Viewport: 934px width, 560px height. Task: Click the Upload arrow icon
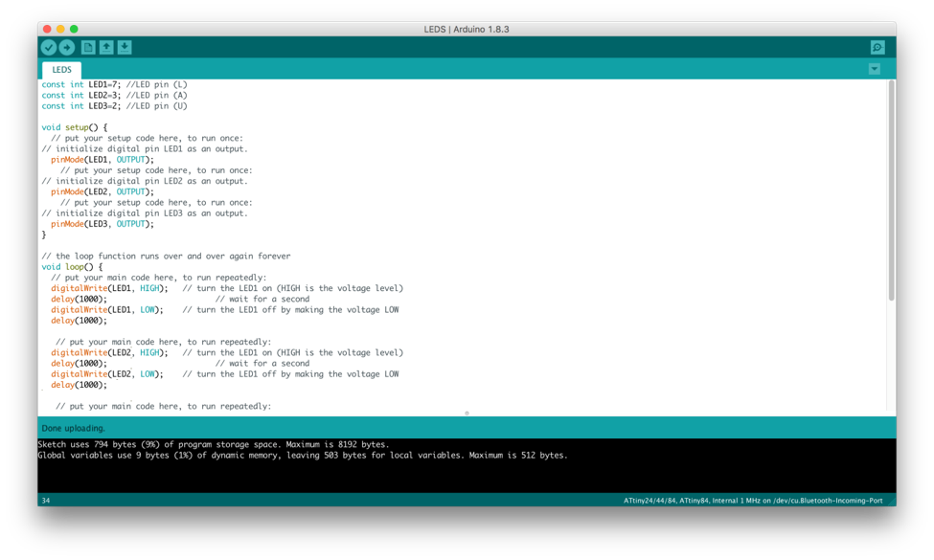[67, 47]
